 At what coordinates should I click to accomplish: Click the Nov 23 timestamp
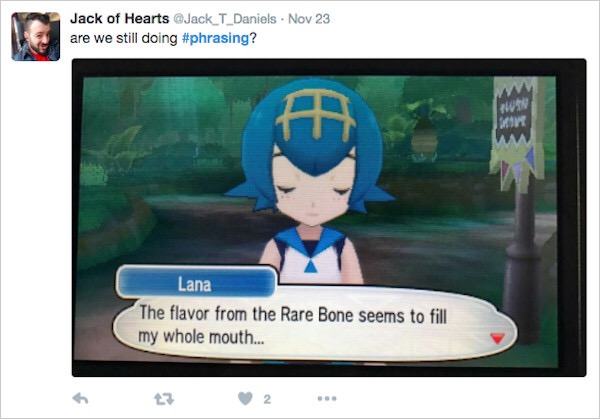(309, 19)
